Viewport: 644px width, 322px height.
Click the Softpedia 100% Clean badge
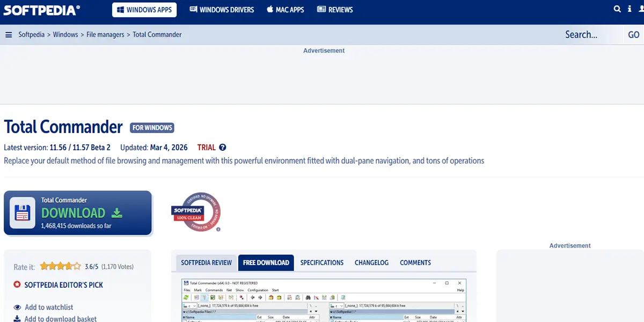click(196, 212)
